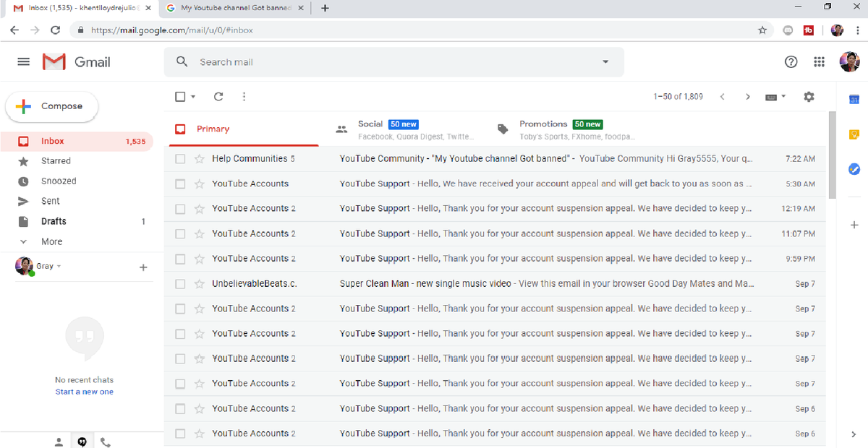Open select dropdown arrow beside select-all checkbox
The image size is (868, 448).
(x=193, y=97)
